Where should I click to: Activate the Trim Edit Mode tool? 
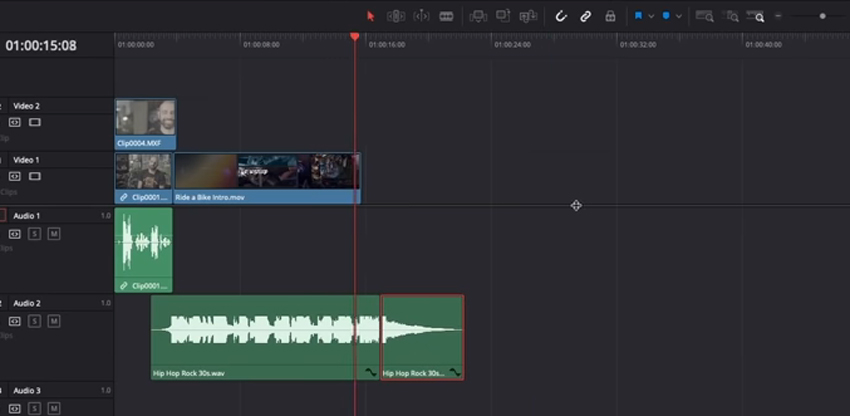coord(395,16)
